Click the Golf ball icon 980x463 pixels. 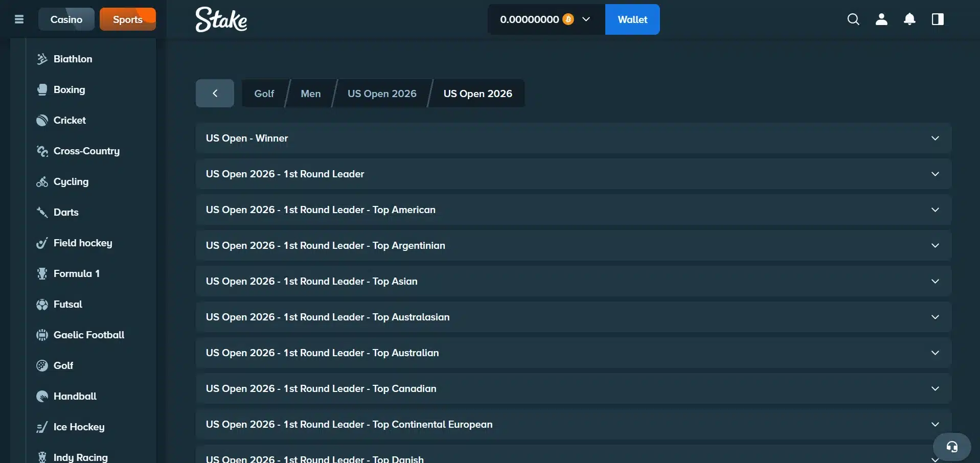pos(42,365)
